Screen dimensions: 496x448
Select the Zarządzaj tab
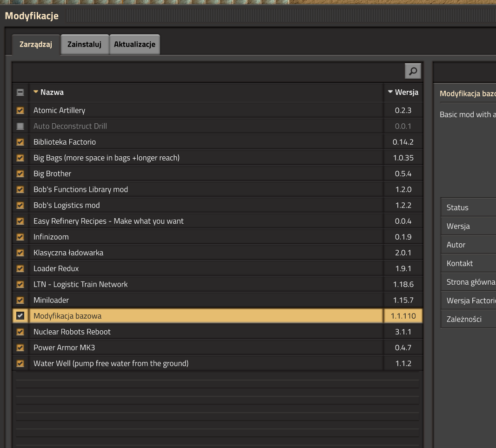(36, 45)
